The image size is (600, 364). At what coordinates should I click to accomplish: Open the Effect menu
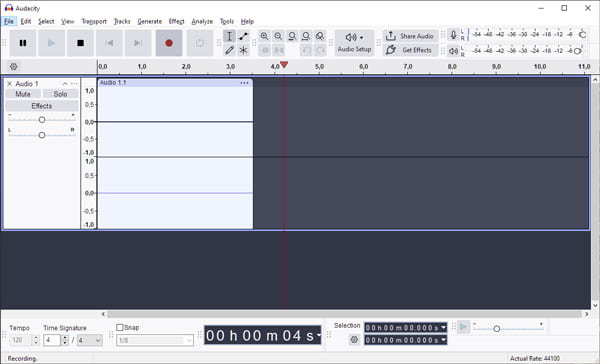point(176,21)
